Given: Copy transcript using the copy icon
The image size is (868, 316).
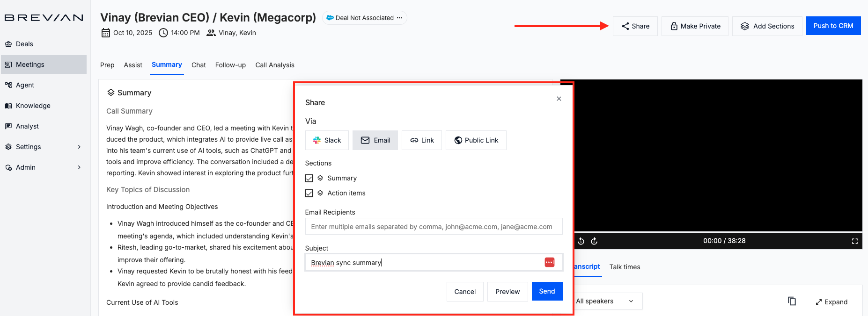Looking at the screenshot, I should point(792,301).
